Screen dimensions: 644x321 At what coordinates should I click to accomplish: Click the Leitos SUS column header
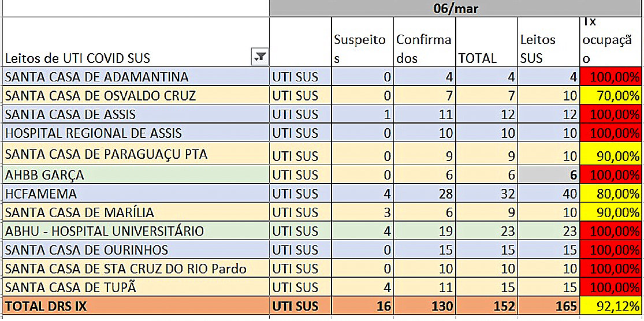point(546,48)
